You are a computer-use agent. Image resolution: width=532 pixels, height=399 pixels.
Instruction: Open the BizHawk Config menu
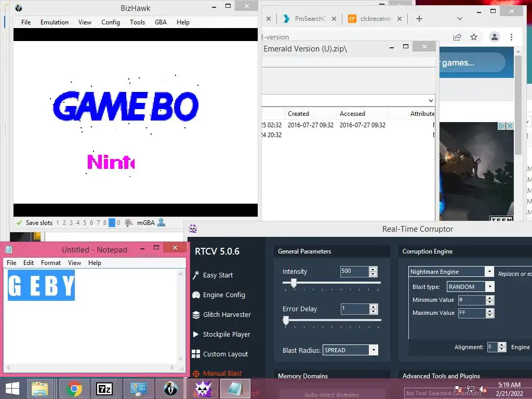(x=110, y=22)
